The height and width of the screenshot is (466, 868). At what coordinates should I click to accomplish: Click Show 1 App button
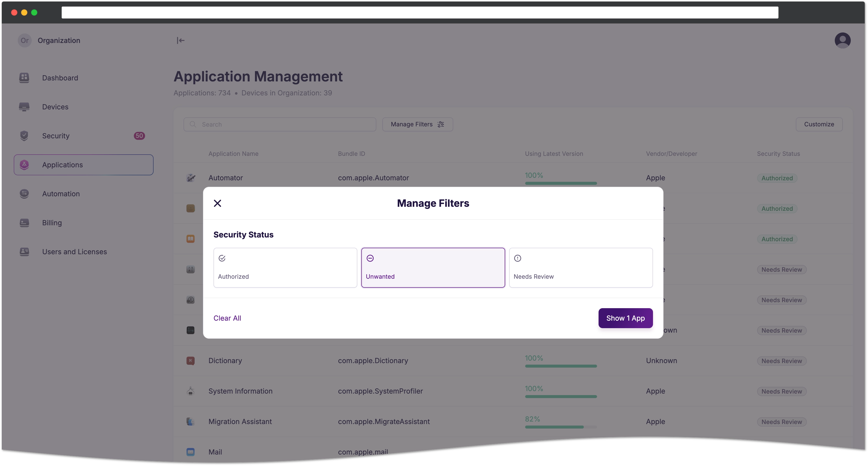click(625, 318)
